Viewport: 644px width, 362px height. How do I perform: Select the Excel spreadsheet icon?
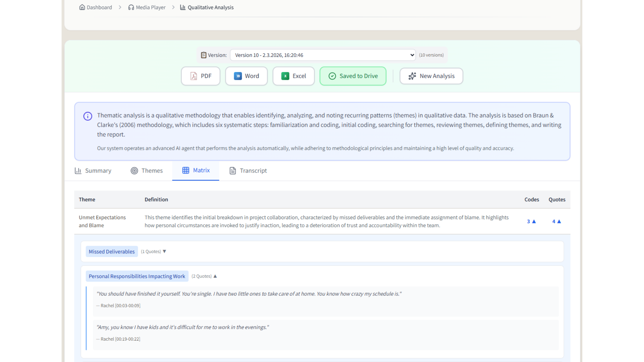point(285,76)
